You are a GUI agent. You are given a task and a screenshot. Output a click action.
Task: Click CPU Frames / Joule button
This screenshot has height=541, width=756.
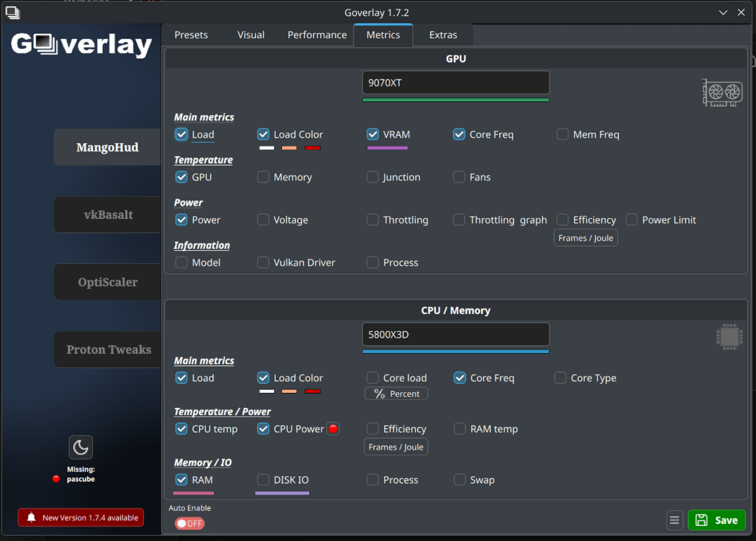(395, 447)
